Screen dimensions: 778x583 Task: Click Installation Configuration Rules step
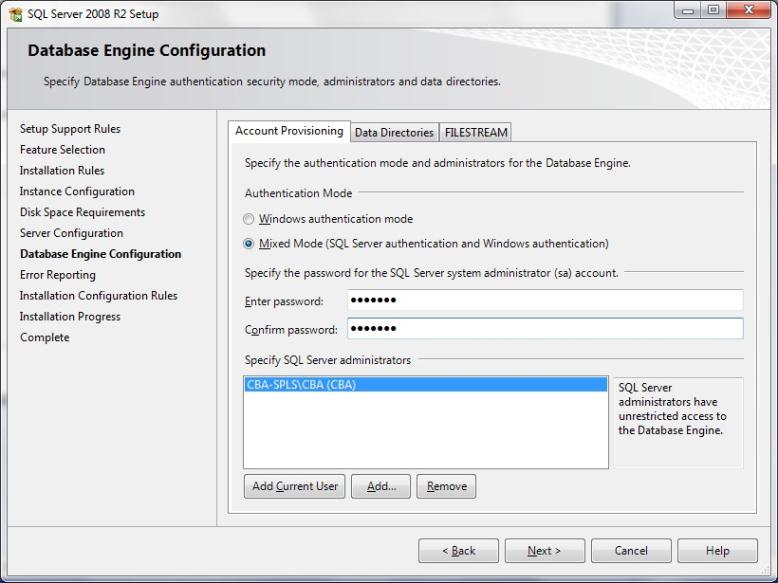[x=98, y=296]
